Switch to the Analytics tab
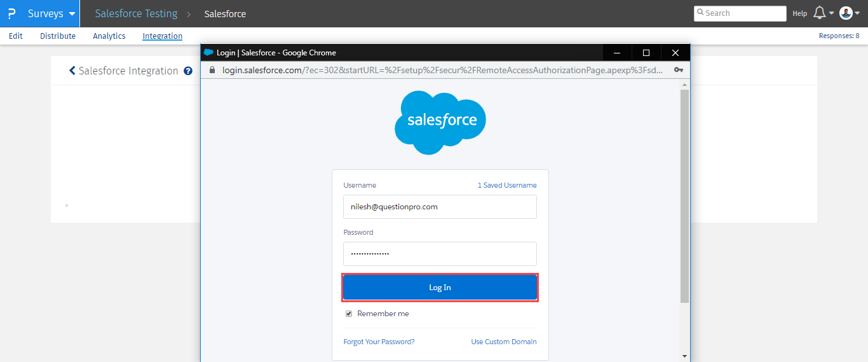 tap(109, 36)
